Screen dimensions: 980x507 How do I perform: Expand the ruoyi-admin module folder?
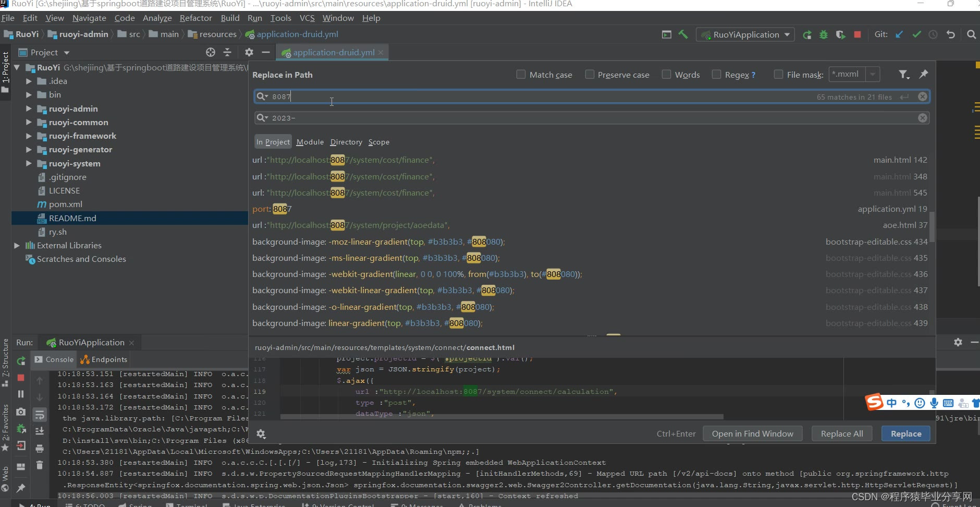(x=29, y=108)
